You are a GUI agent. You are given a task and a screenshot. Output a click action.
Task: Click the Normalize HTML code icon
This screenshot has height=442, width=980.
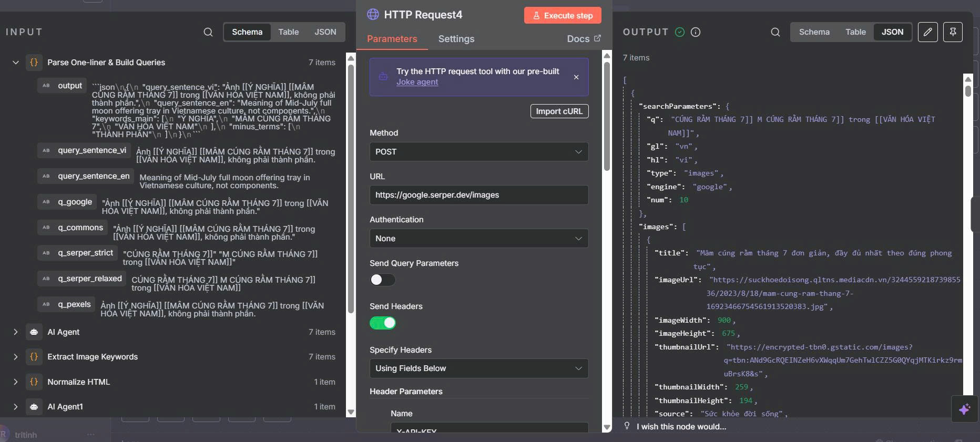click(x=34, y=382)
